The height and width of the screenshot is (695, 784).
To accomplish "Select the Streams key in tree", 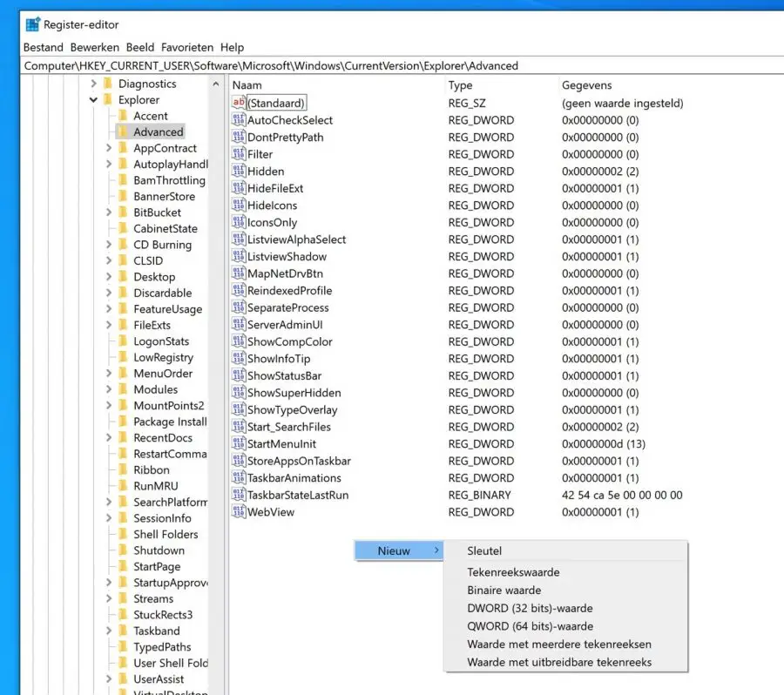I will pyautogui.click(x=153, y=598).
